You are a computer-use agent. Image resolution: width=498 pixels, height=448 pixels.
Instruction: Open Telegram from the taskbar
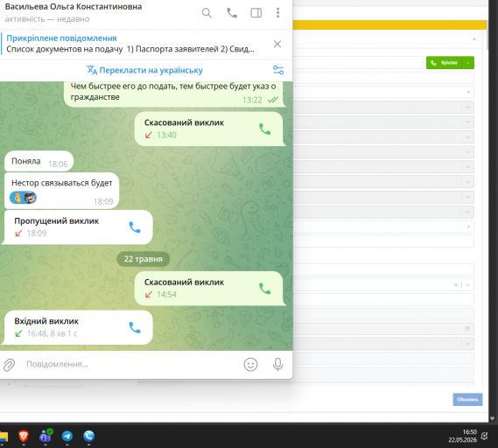tap(67, 437)
